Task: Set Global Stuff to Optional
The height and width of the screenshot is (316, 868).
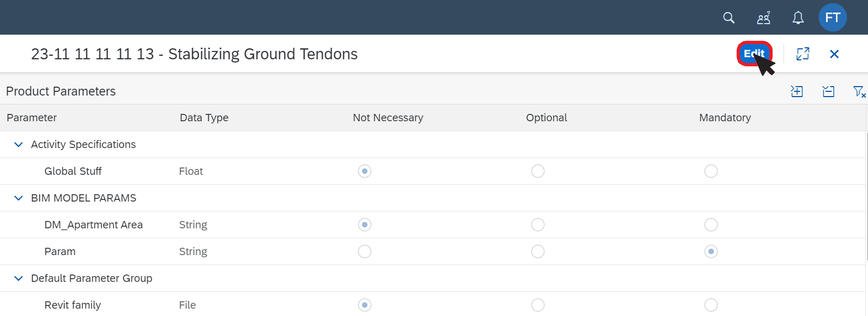Action: 538,171
